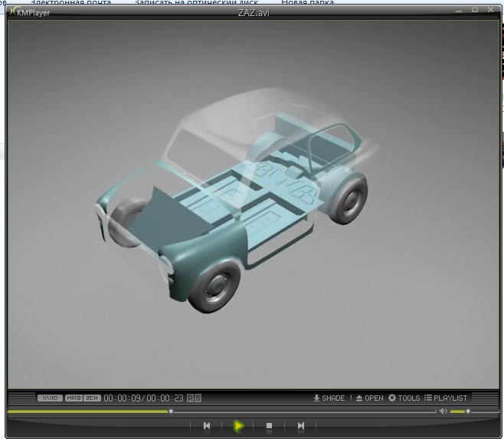Mute audio with speaker icon
504x439 pixels.
click(x=443, y=411)
